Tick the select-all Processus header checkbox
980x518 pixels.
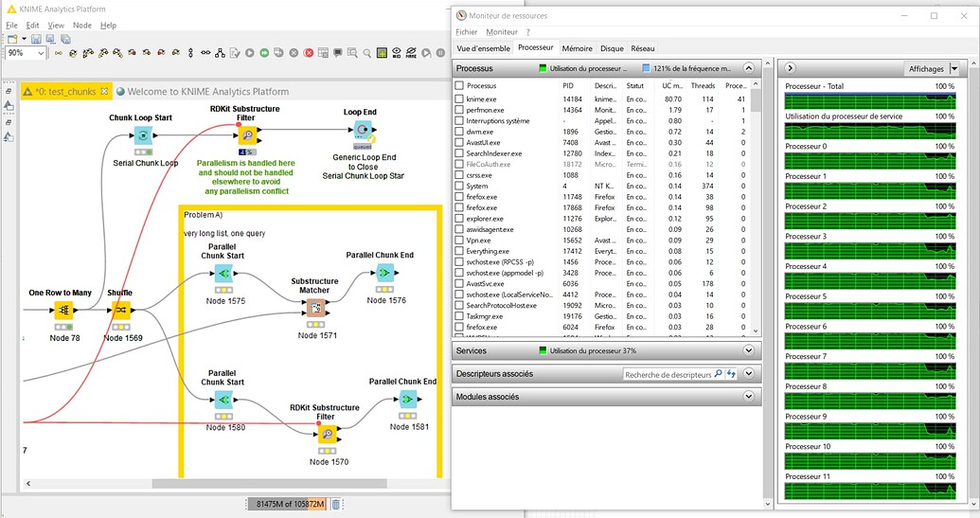[x=459, y=85]
